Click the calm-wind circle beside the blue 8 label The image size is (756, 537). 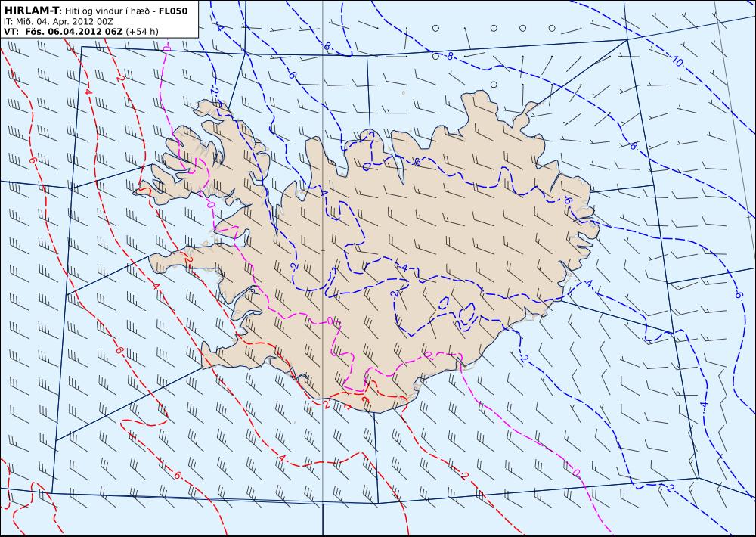point(435,57)
